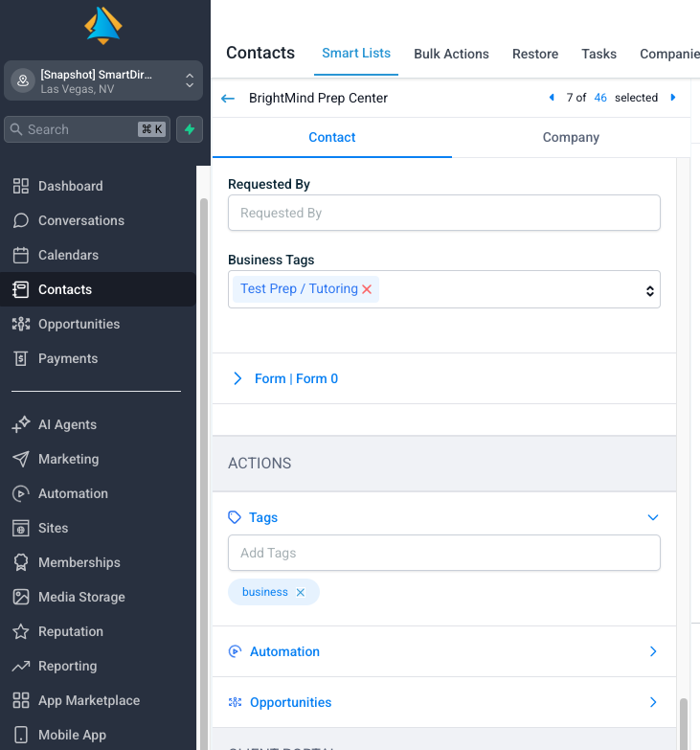Click the 46 selected count link
The height and width of the screenshot is (750, 700).
tap(600, 98)
